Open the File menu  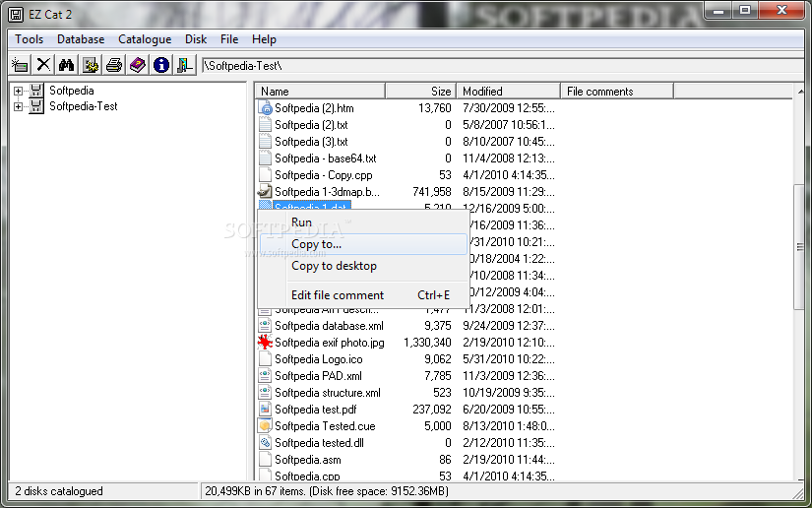[229, 39]
